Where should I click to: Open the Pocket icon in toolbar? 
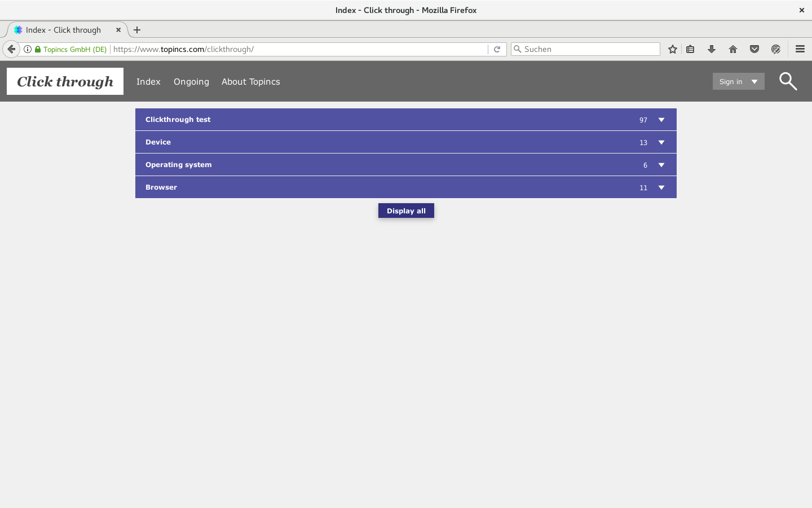(754, 49)
